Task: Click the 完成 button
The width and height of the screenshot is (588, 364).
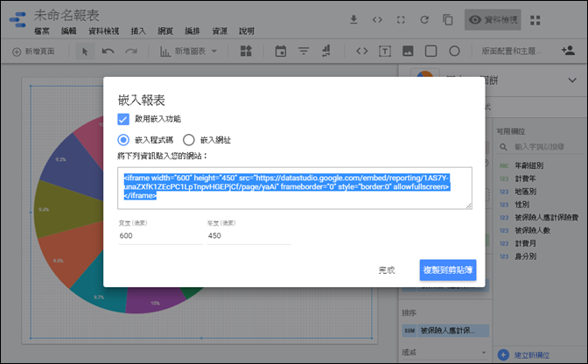Action: pos(387,269)
